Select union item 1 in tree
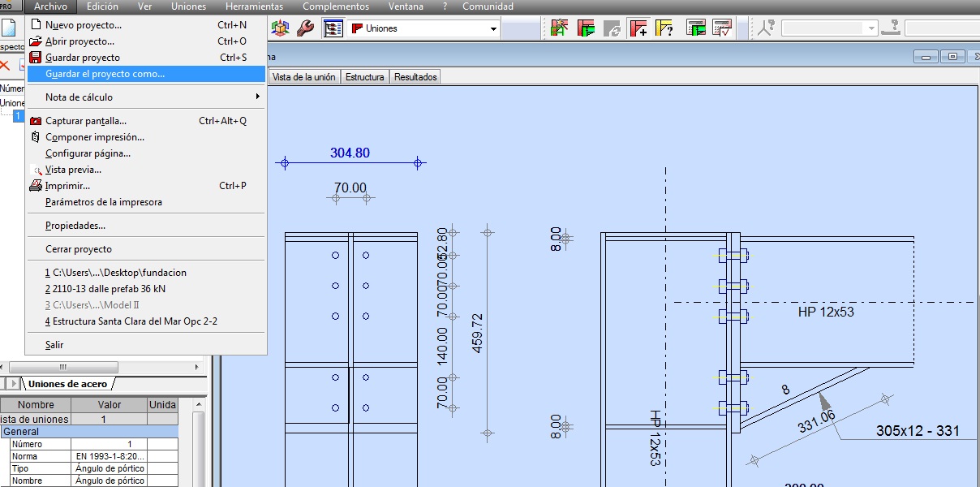Viewport: 980px width, 487px height. pyautogui.click(x=18, y=116)
